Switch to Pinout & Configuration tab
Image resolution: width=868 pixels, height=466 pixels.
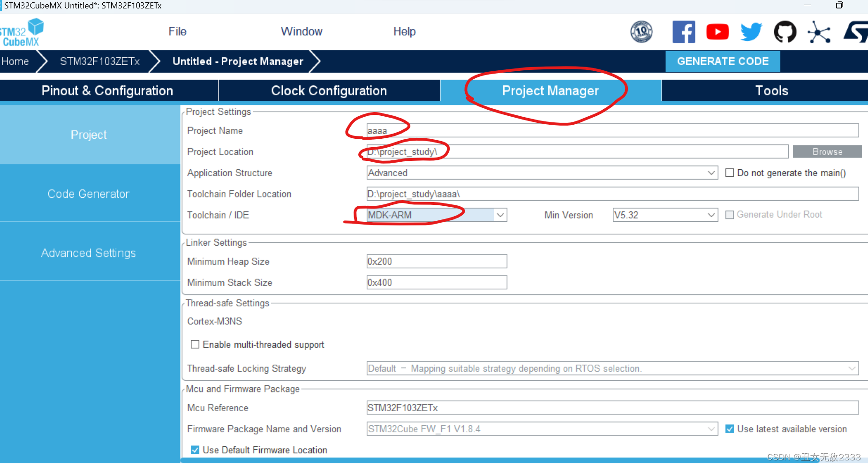coord(109,90)
